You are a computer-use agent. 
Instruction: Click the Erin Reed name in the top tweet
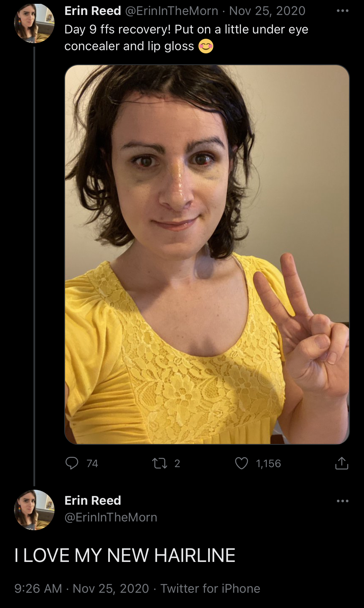click(93, 11)
